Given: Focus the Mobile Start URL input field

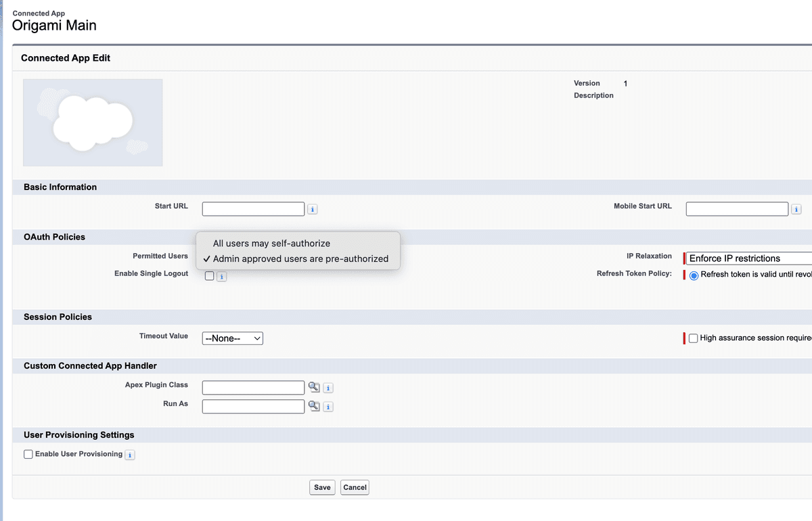Looking at the screenshot, I should (737, 209).
